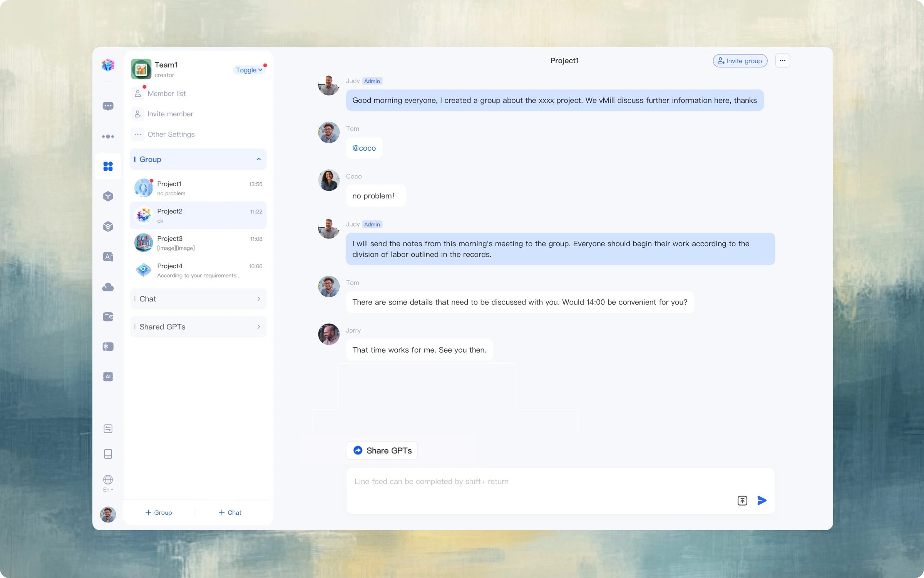Open the more options ellipsis button
This screenshot has height=578, width=924.
pyautogui.click(x=782, y=60)
